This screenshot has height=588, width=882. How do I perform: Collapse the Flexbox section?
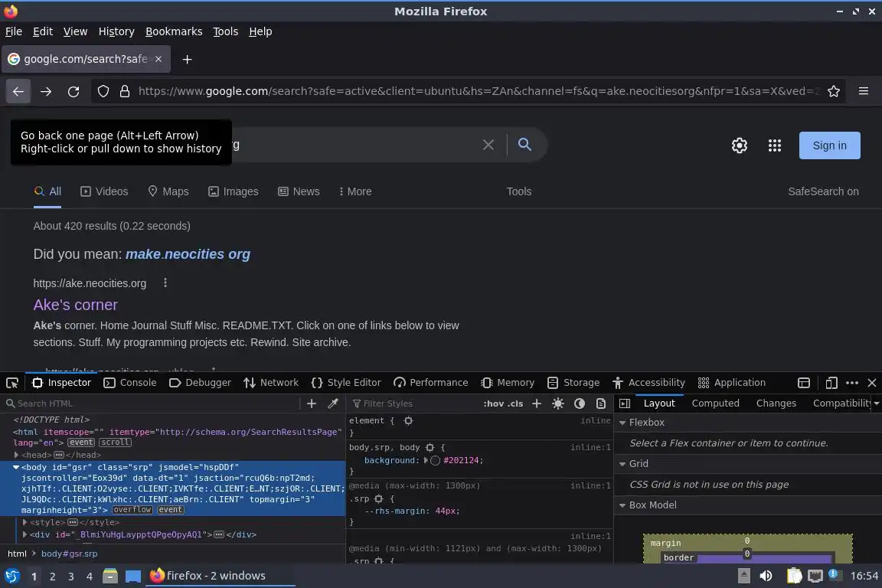pyautogui.click(x=622, y=423)
